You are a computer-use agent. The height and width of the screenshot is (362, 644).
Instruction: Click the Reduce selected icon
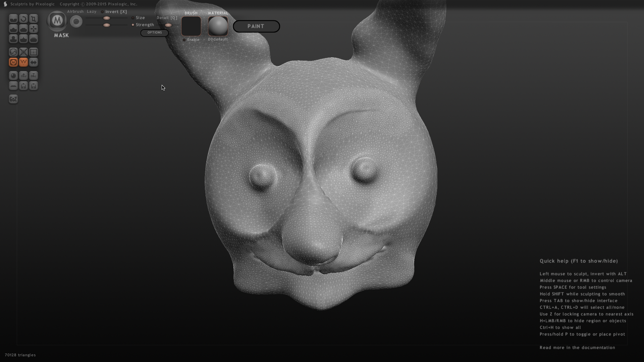point(23,52)
